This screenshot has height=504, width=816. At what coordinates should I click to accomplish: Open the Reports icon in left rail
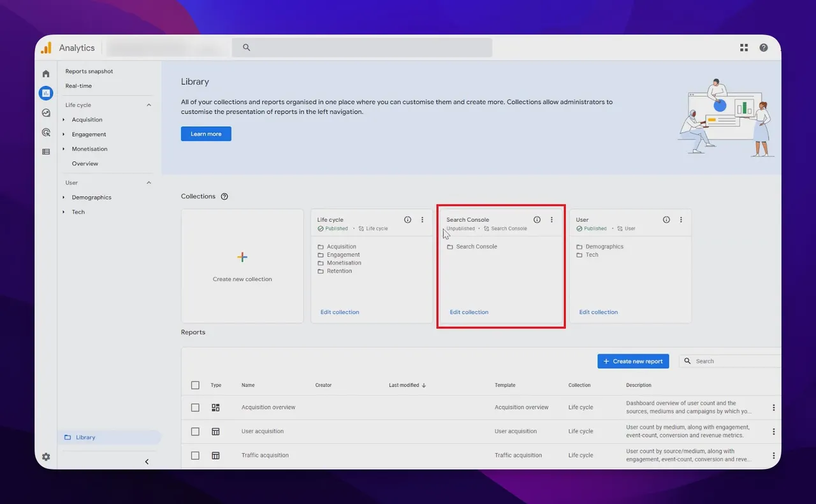pos(46,93)
